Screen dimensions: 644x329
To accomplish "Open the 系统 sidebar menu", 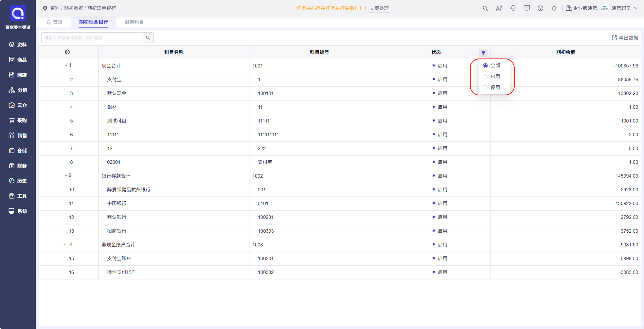I will [18, 211].
